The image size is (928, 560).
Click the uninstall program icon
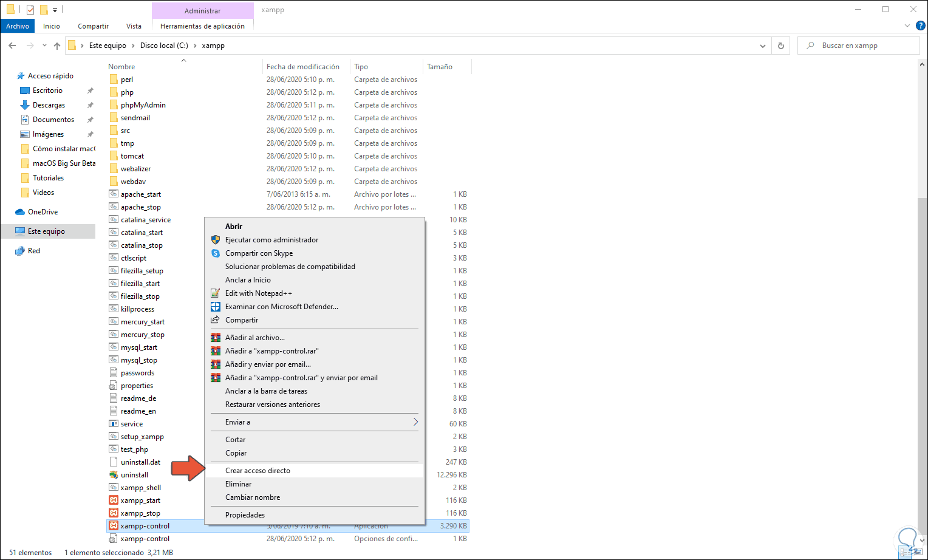114,475
